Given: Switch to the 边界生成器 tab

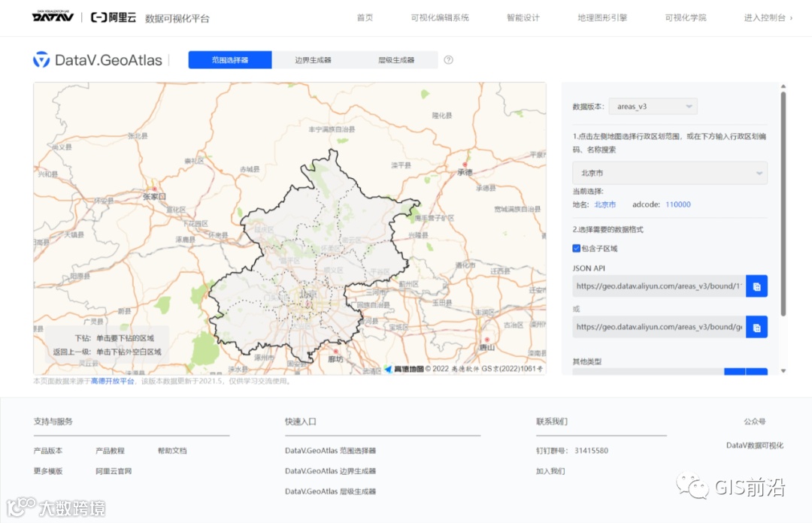Looking at the screenshot, I should [x=314, y=60].
